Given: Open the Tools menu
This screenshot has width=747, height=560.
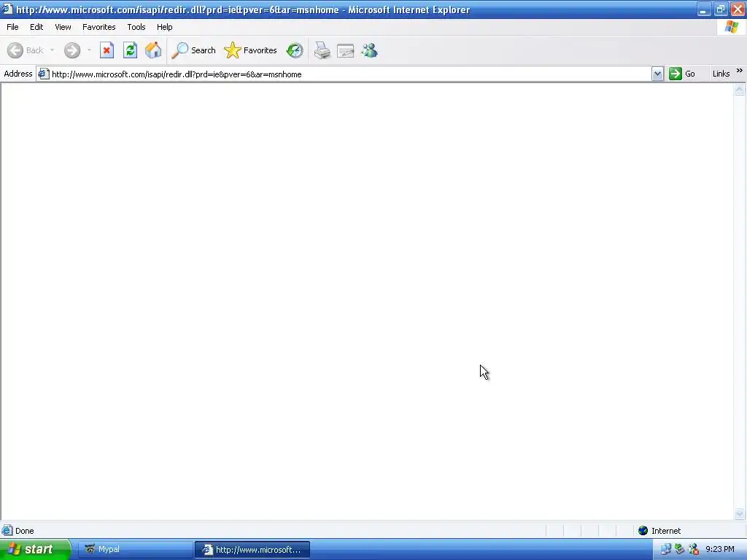Looking at the screenshot, I should [136, 27].
